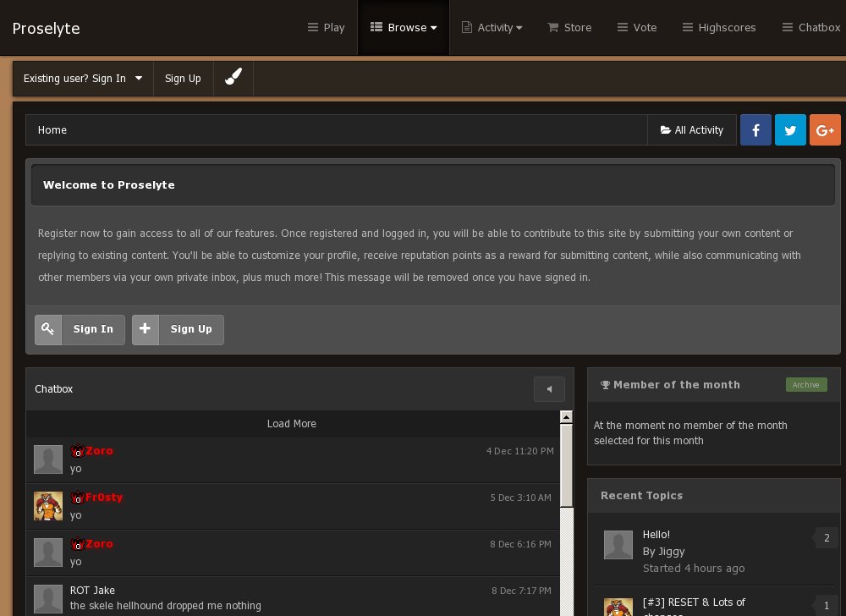
Task: Click the chatbox scrollbar up arrow
Action: coord(567,417)
